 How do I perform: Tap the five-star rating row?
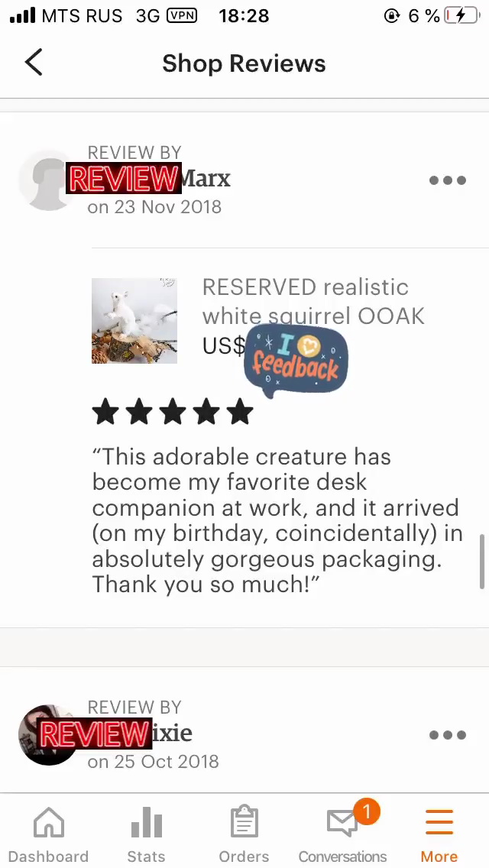(x=173, y=413)
